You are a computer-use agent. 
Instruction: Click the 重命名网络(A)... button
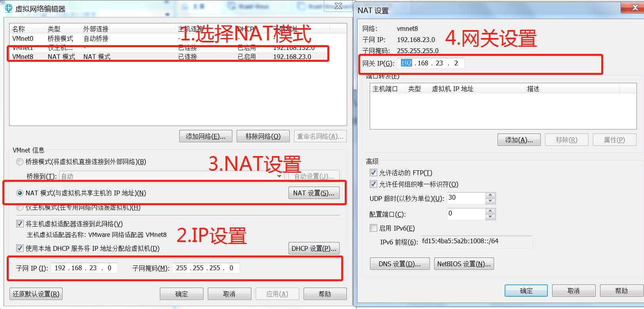pos(320,136)
